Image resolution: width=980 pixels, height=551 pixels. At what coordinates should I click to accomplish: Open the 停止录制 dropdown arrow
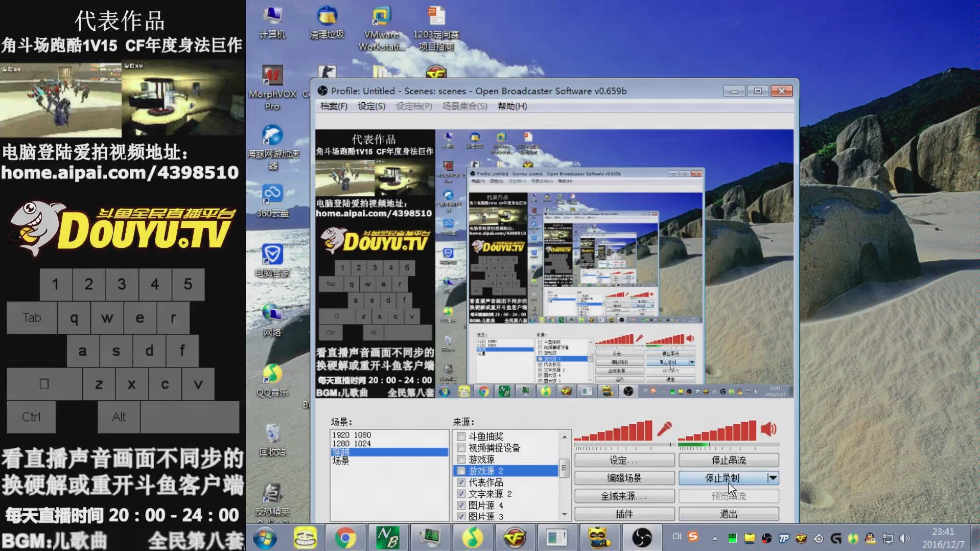click(x=773, y=478)
